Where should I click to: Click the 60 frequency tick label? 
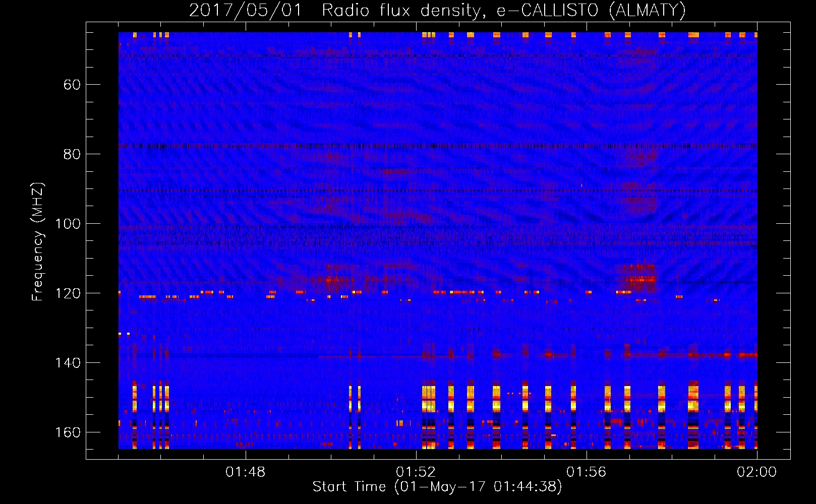point(72,85)
